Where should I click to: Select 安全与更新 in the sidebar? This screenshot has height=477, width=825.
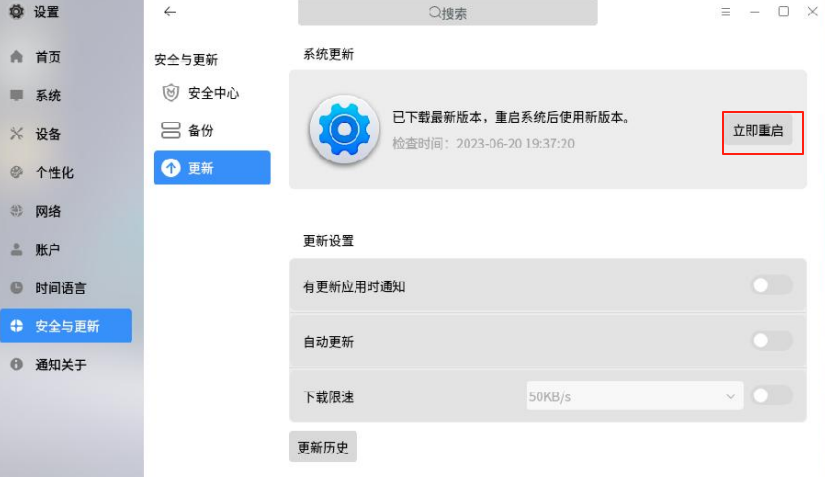click(66, 326)
